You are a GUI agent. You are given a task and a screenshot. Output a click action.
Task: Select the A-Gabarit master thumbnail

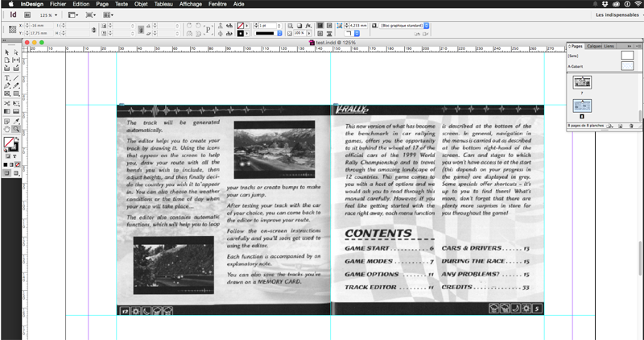coord(627,66)
